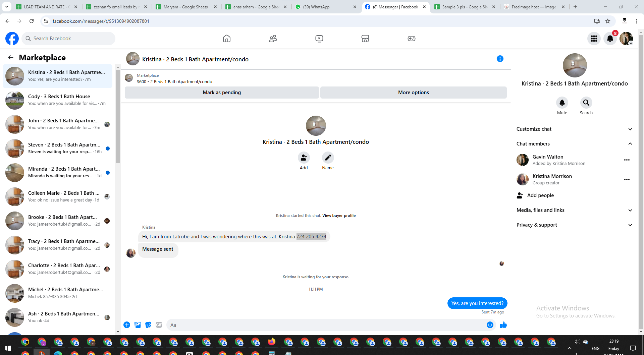Open the Michel 2 Beds conversation
644x355 pixels.
[57, 293]
